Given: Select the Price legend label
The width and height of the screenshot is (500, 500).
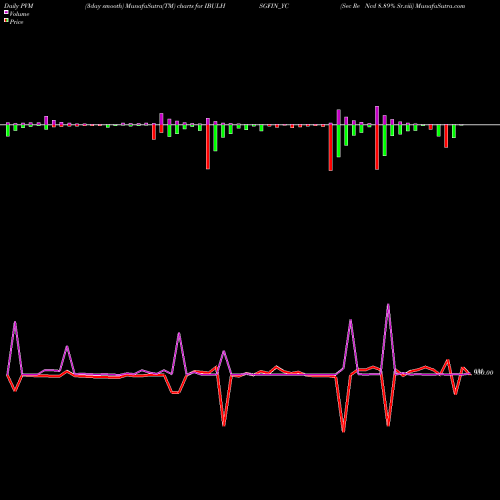Looking at the screenshot, I should pos(16,22).
